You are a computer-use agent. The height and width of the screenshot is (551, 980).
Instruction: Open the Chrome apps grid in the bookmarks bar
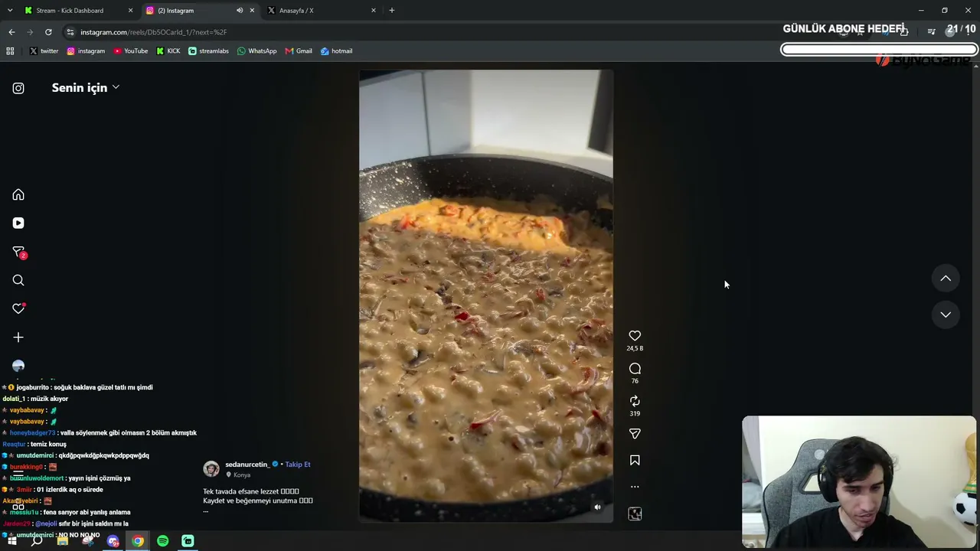[x=10, y=51]
